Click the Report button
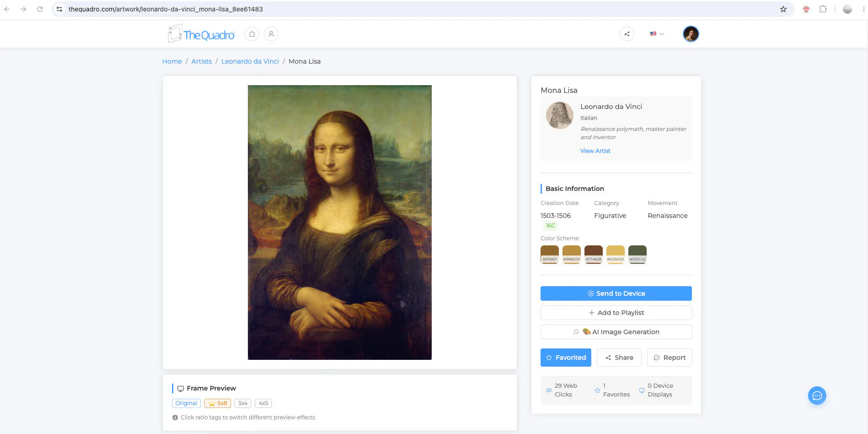This screenshot has width=868, height=434. (670, 358)
